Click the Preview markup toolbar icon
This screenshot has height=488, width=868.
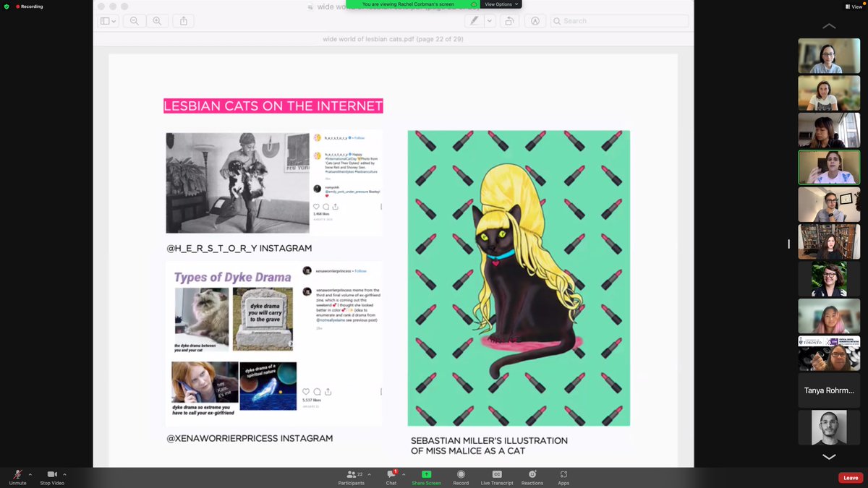(x=535, y=21)
